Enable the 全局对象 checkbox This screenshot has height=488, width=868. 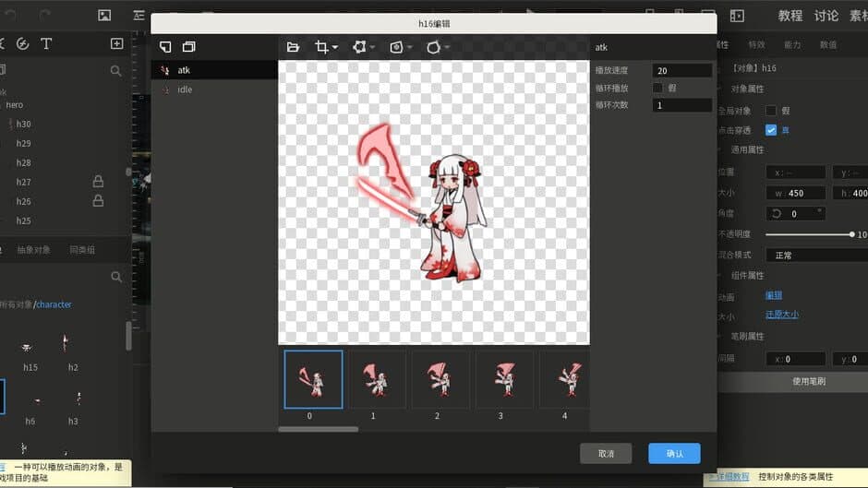pos(770,111)
